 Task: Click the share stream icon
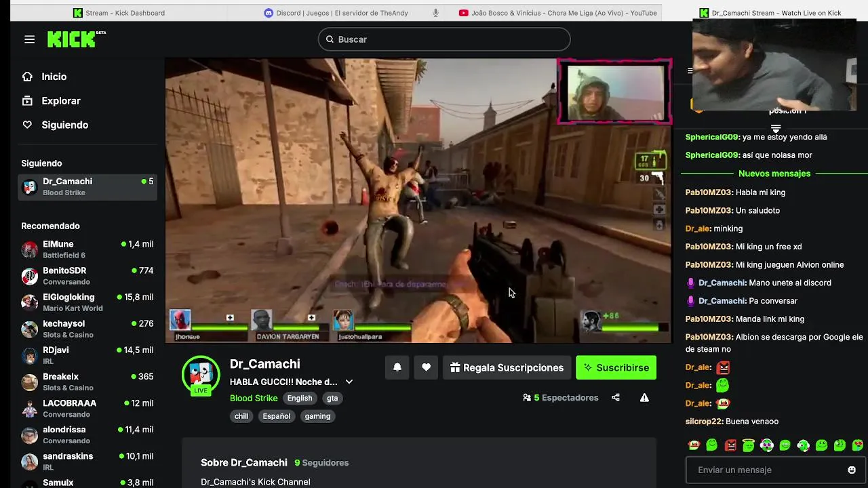click(x=616, y=398)
